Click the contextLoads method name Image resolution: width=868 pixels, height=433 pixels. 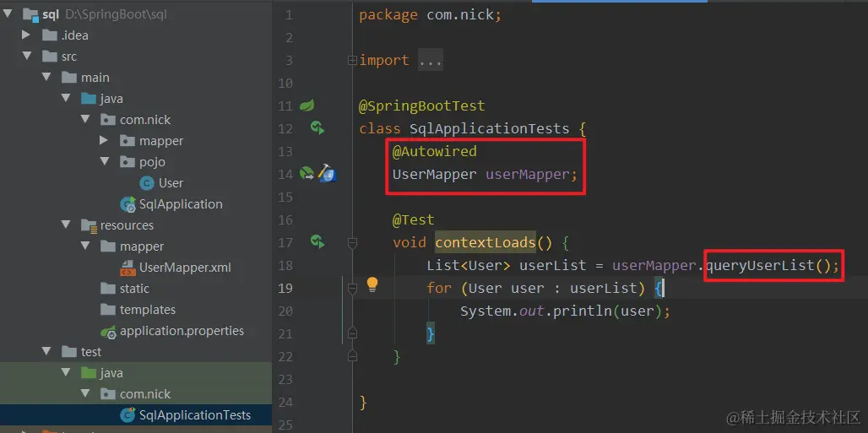tap(485, 242)
